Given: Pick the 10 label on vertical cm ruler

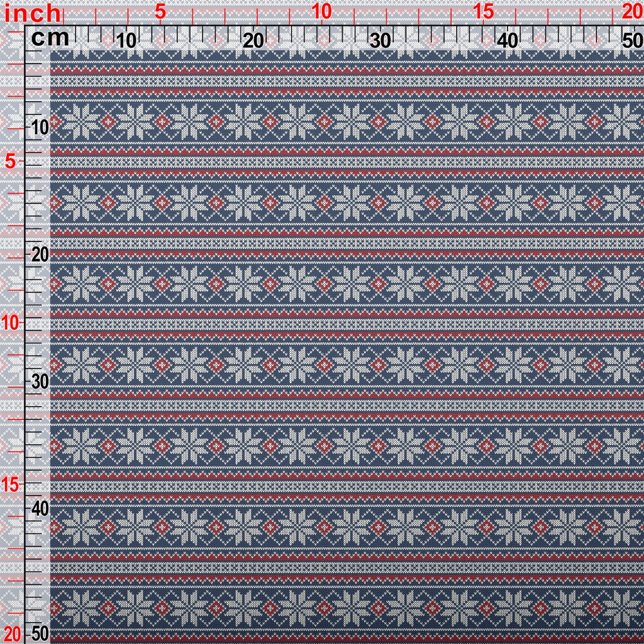Looking at the screenshot, I should tap(40, 128).
